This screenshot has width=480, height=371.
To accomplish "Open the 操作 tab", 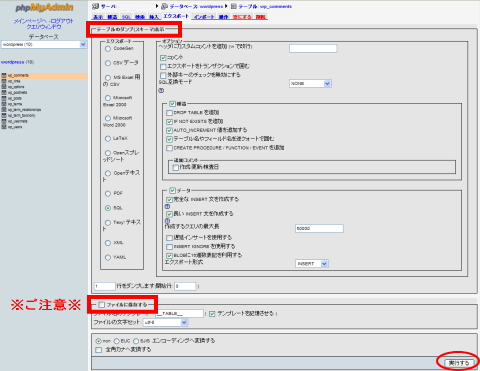I will (223, 17).
